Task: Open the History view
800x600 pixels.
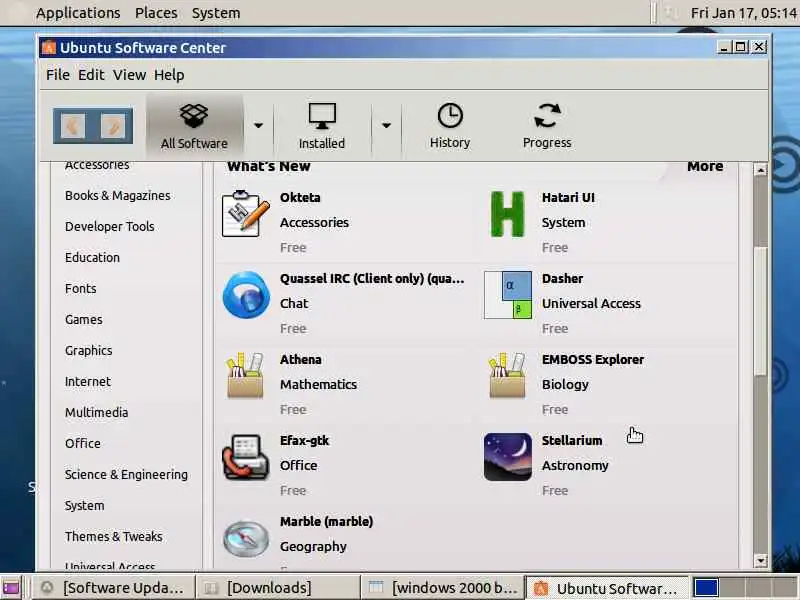Action: pyautogui.click(x=450, y=126)
